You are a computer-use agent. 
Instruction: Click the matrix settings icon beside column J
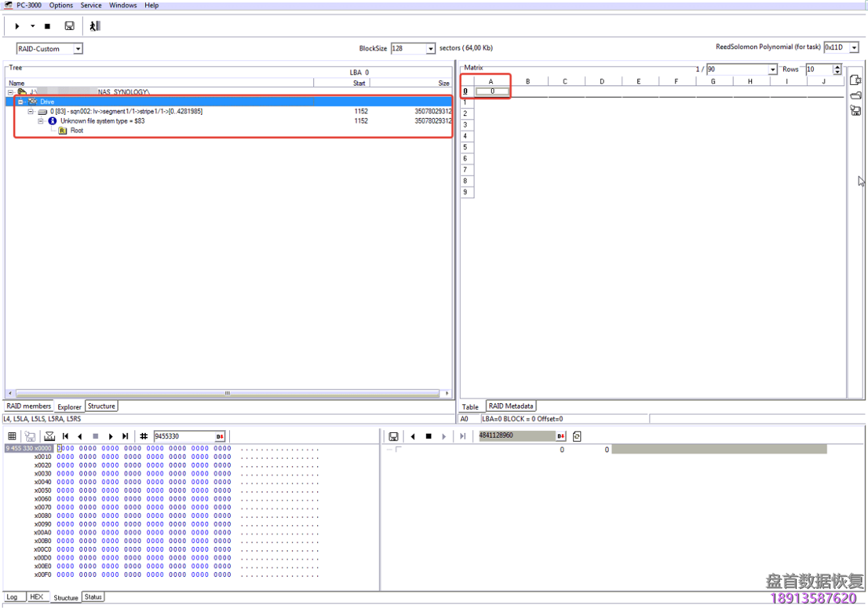click(855, 80)
